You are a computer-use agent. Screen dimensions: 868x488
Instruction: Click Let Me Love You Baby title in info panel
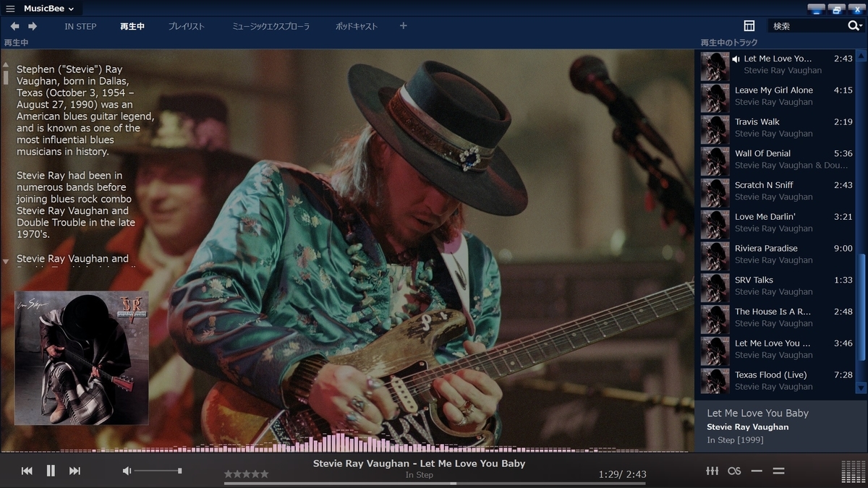point(757,414)
